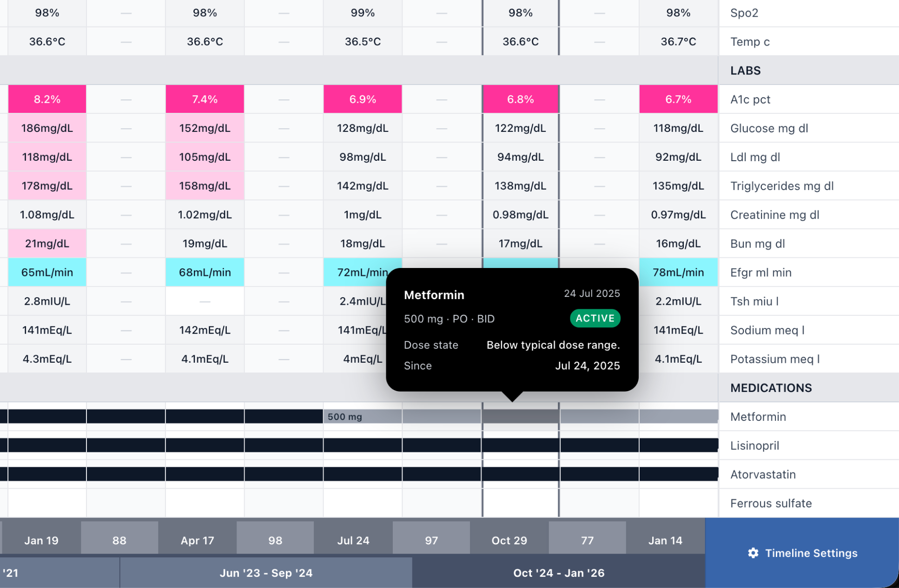This screenshot has width=899, height=588.
Task: Select the Jan 14 timeline date
Action: (665, 540)
